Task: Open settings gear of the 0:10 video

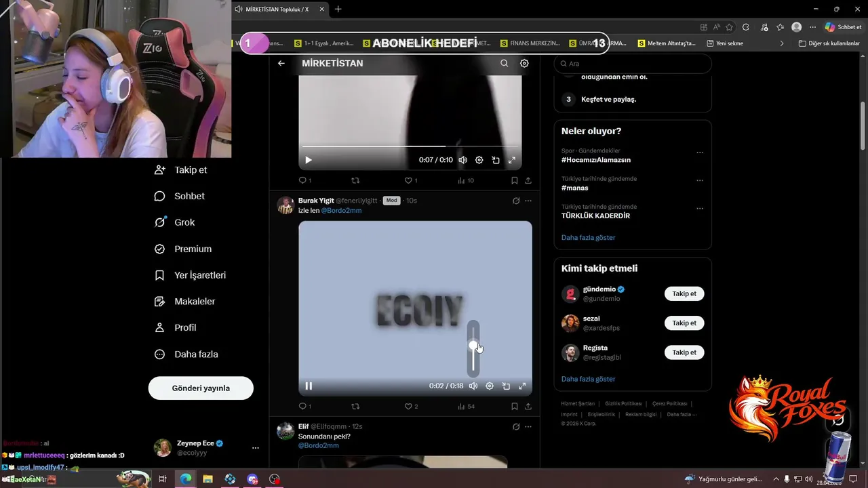Action: click(x=479, y=160)
